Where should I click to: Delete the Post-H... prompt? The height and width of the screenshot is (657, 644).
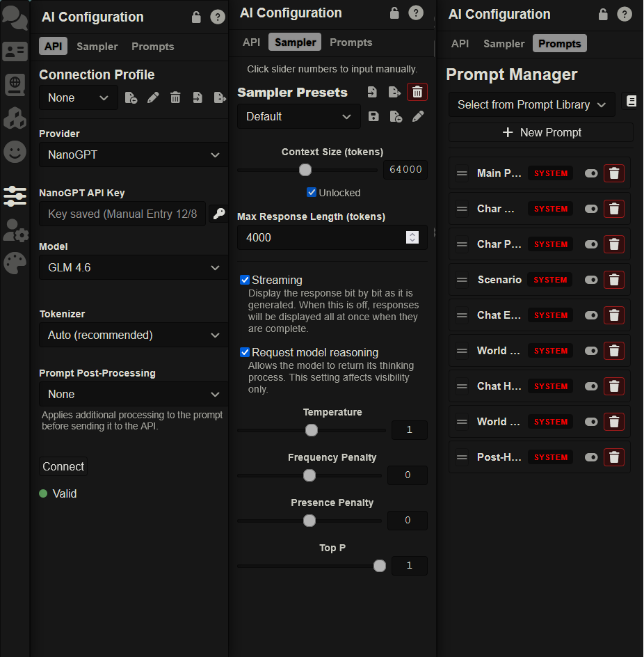tap(614, 457)
